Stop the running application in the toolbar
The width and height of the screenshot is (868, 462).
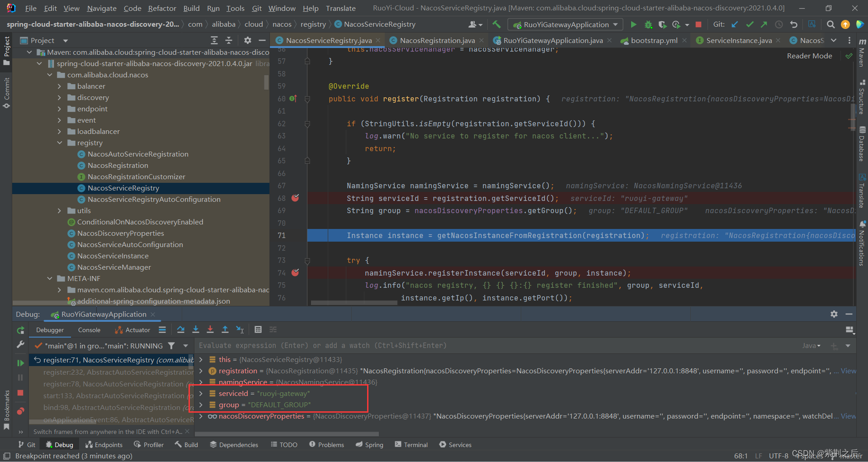click(x=698, y=24)
